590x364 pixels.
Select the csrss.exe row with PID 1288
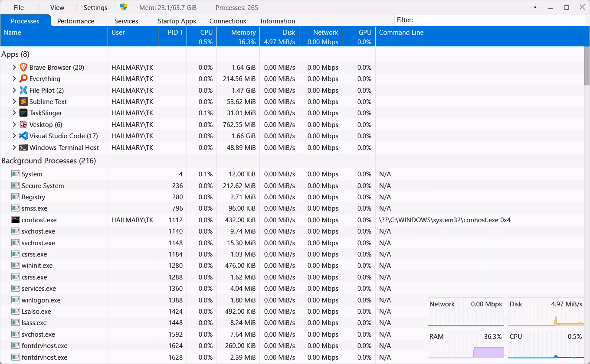coord(292,277)
